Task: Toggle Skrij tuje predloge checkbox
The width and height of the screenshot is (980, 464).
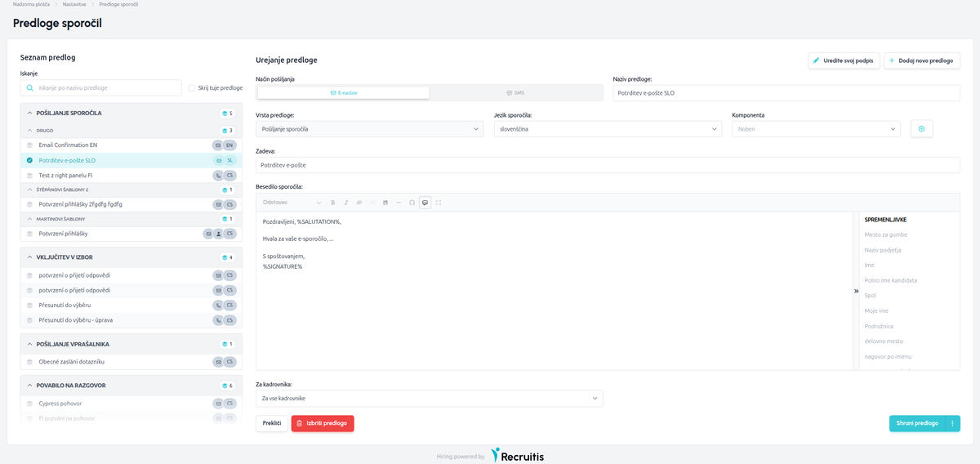Action: tap(191, 87)
